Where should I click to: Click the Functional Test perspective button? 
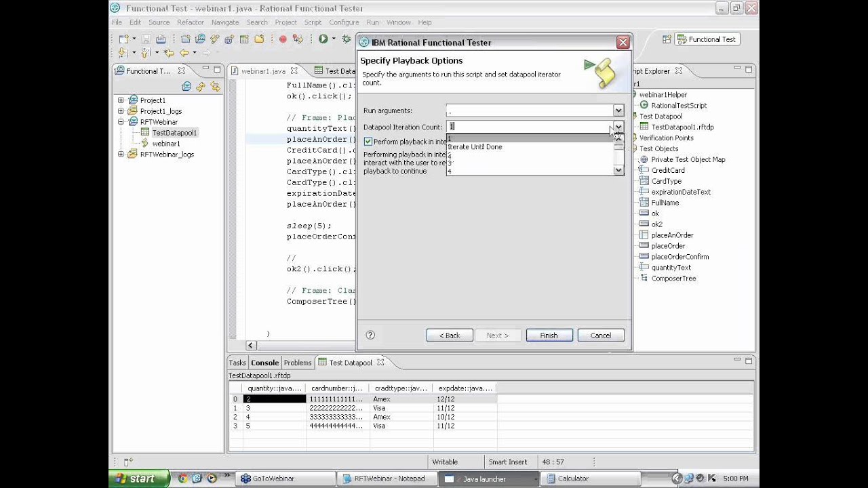[706, 39]
